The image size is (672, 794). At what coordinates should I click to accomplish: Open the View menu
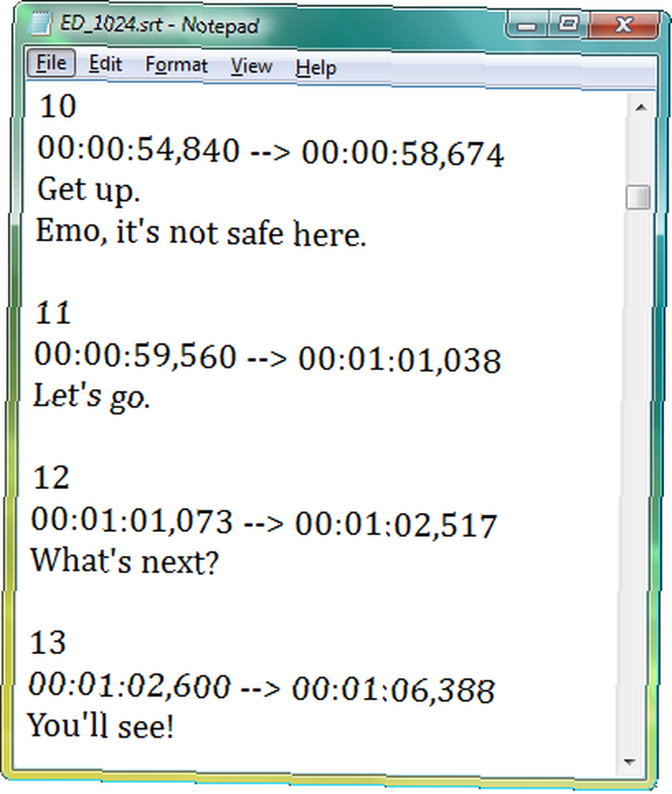coord(251,67)
